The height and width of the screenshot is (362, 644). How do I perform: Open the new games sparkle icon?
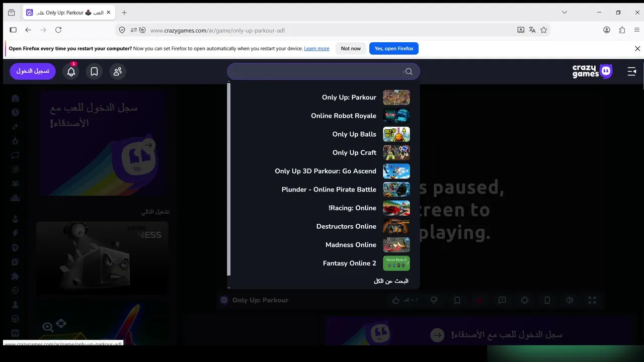[15, 127]
